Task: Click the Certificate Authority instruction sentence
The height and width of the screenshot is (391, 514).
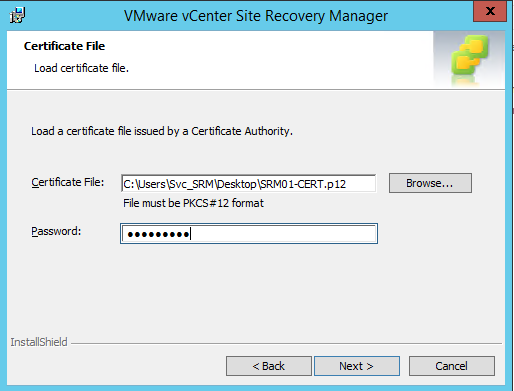Action: tap(162, 131)
